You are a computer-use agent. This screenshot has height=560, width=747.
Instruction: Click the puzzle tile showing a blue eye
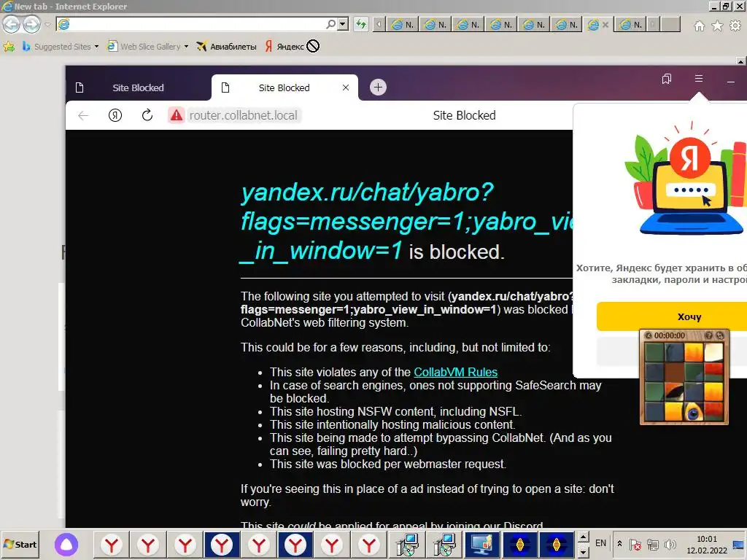point(693,412)
